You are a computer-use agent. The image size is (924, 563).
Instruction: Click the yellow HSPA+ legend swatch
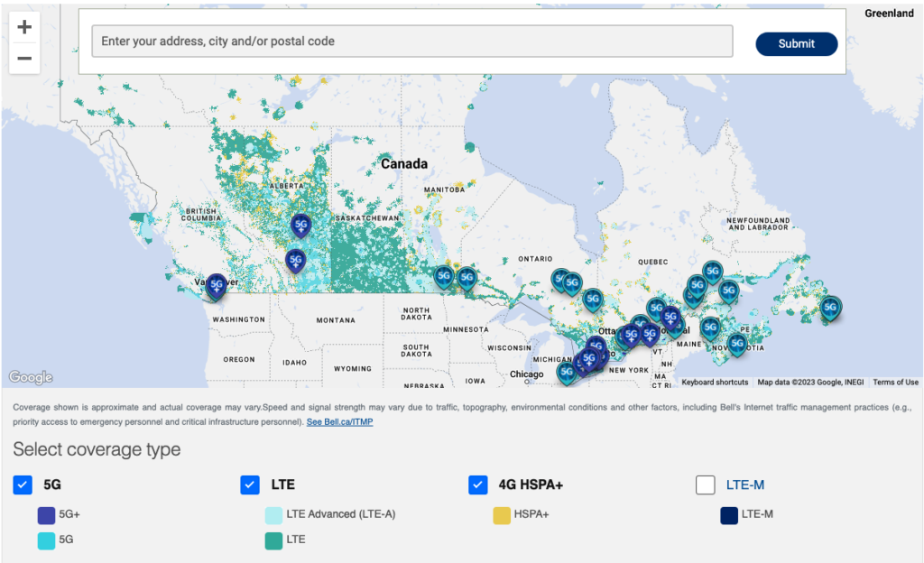501,515
